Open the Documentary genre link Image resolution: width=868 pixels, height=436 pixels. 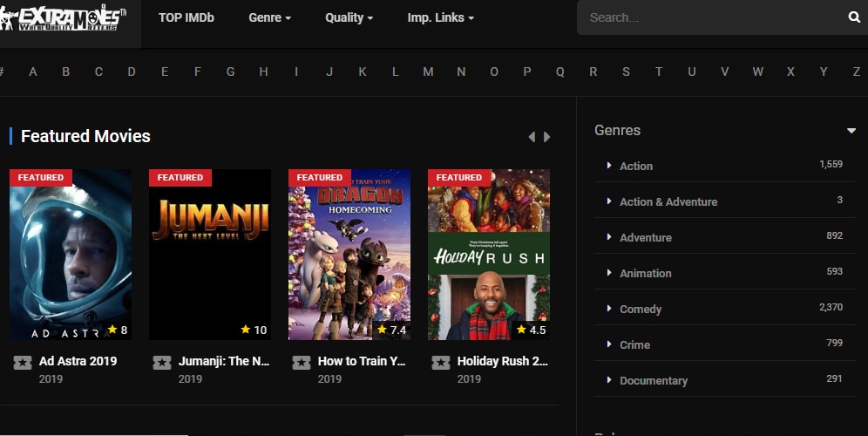click(654, 381)
